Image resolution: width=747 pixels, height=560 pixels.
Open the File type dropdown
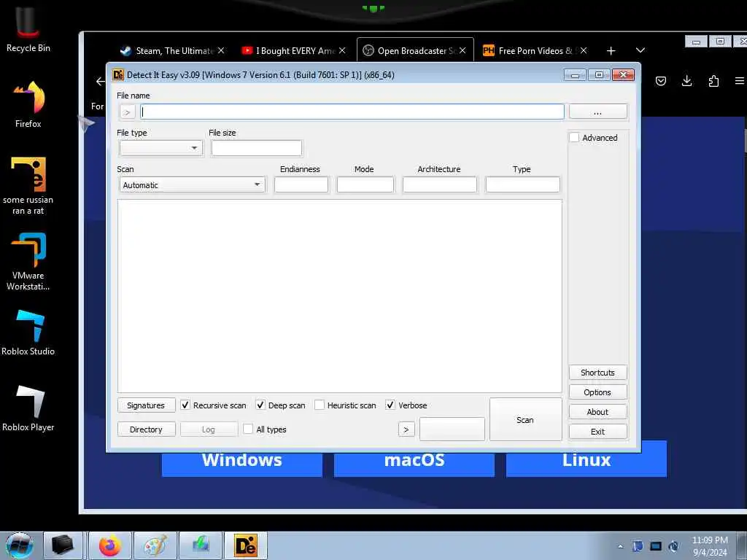[161, 148]
